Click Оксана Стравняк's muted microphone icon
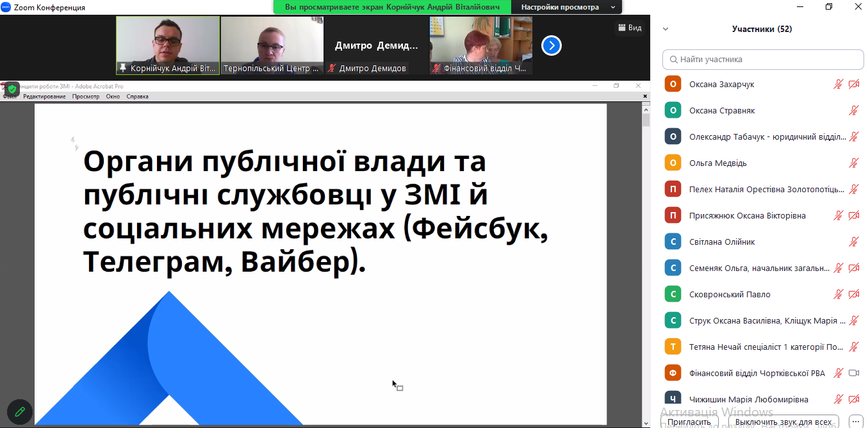 click(x=853, y=110)
